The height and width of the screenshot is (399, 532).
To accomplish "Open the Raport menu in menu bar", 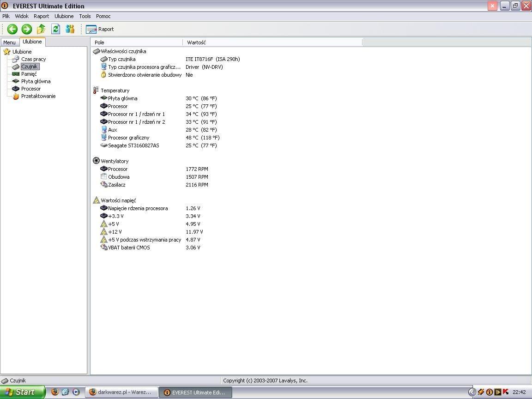I will point(42,16).
